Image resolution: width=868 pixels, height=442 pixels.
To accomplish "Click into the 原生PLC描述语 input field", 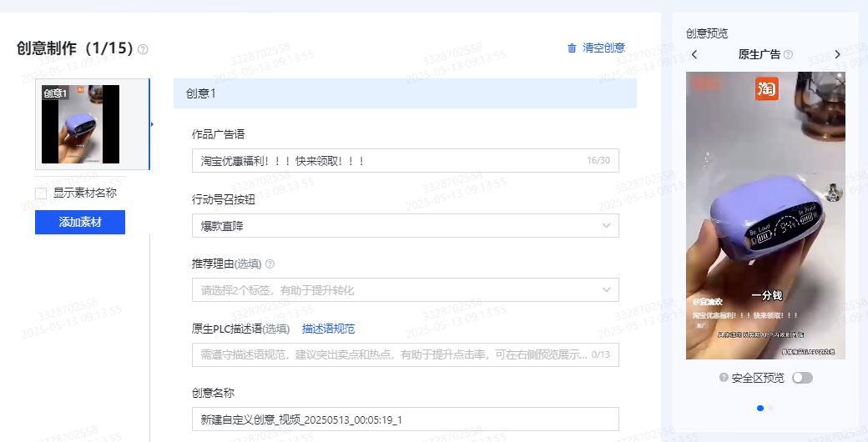I will click(406, 354).
